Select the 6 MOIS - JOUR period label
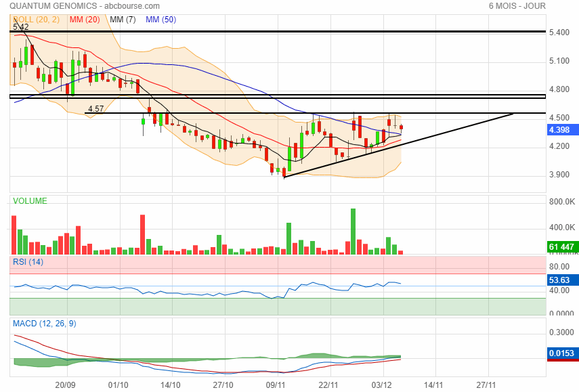 click(517, 6)
